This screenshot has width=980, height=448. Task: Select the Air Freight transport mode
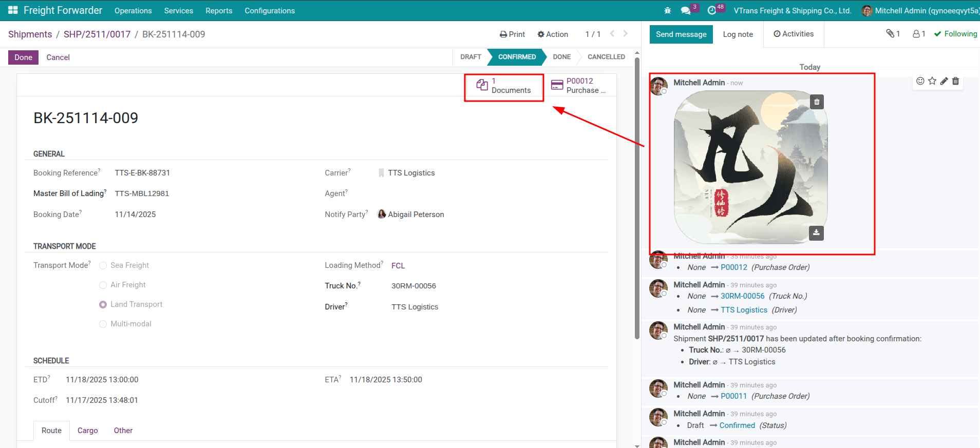pyautogui.click(x=103, y=285)
